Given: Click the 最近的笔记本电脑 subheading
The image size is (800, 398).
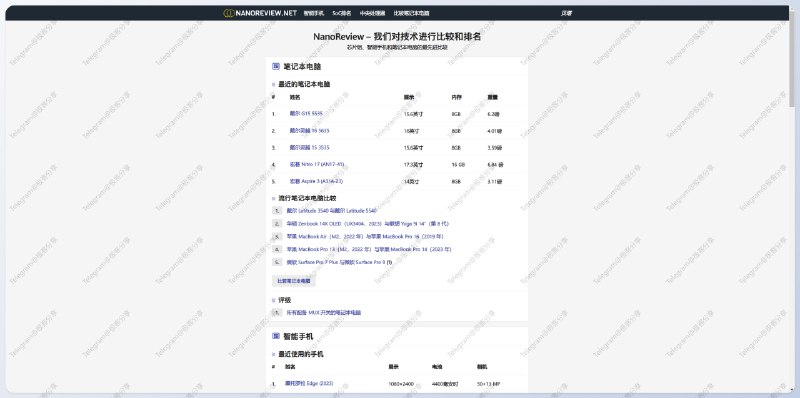Looking at the screenshot, I should 304,84.
